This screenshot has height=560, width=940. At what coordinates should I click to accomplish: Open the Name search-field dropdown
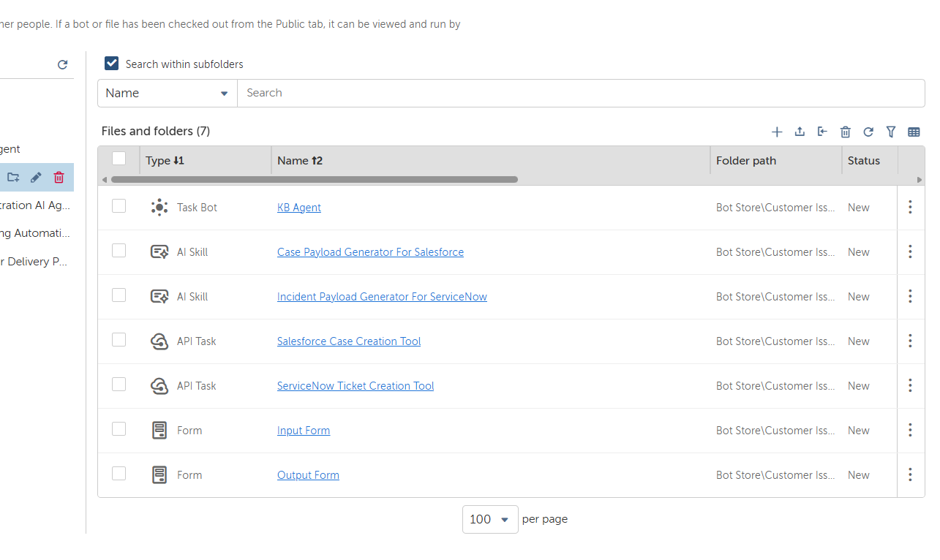coord(168,93)
